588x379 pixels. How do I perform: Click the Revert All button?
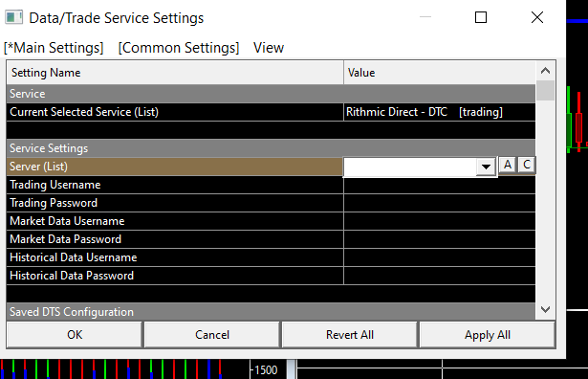click(350, 335)
